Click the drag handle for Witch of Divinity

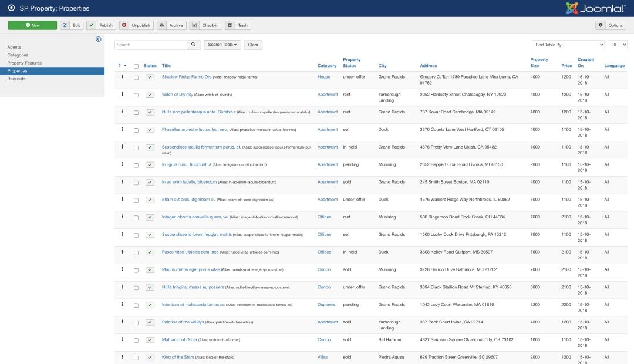122,94
